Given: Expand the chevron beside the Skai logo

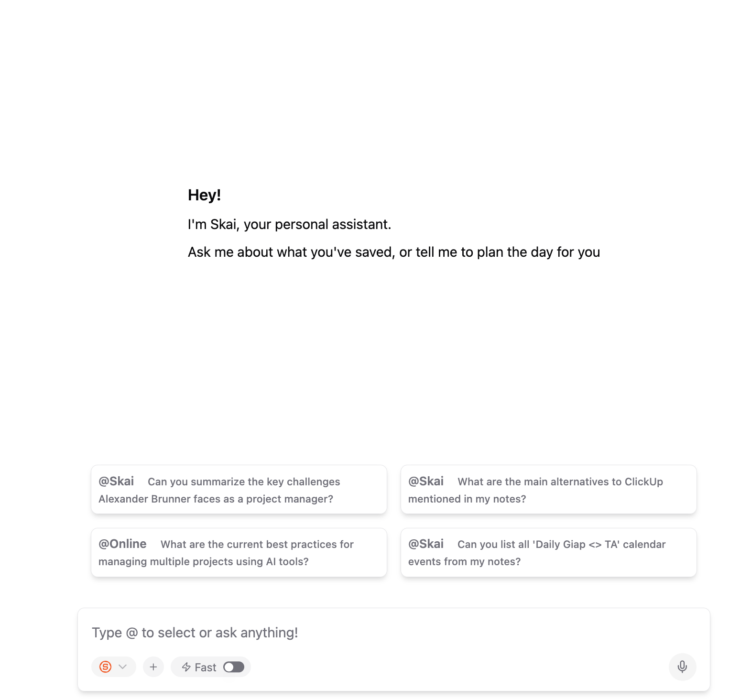Looking at the screenshot, I should tap(122, 667).
